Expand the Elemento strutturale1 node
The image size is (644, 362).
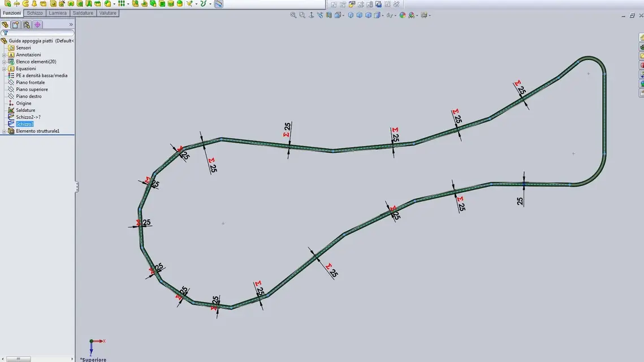(4, 131)
